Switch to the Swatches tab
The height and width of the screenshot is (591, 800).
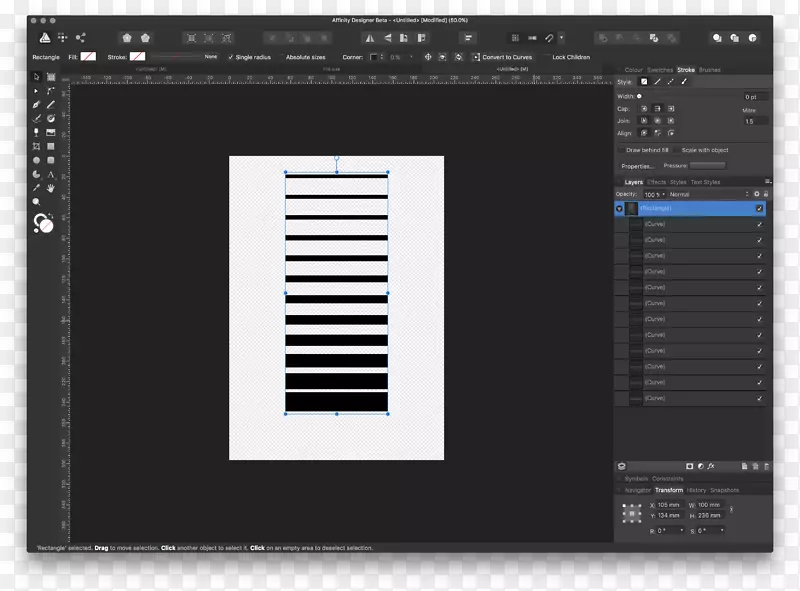point(660,70)
